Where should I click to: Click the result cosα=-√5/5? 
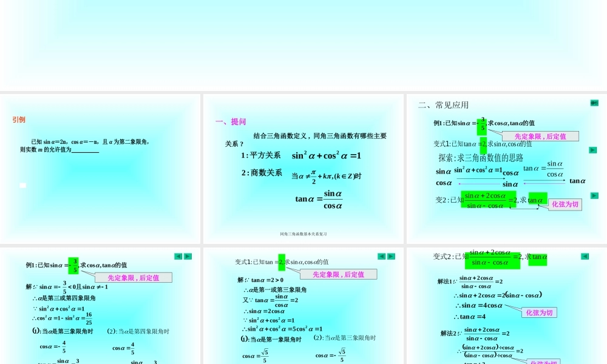tap(331, 355)
